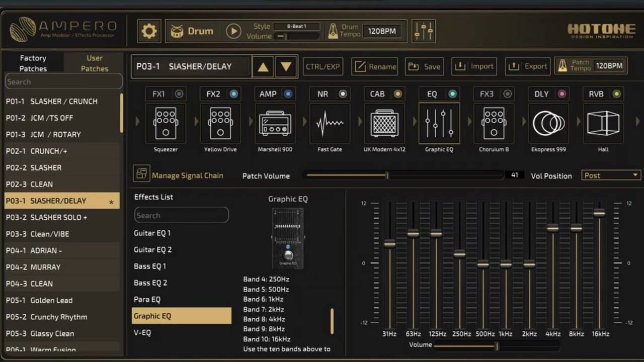The image size is (644, 362).
Task: Click the patch search field
Action: [63, 81]
